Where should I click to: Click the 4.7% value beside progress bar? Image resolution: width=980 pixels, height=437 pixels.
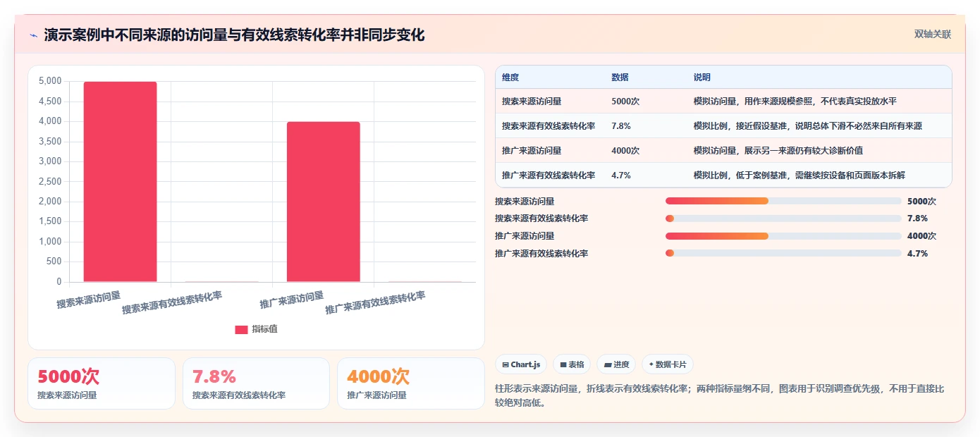tap(917, 254)
